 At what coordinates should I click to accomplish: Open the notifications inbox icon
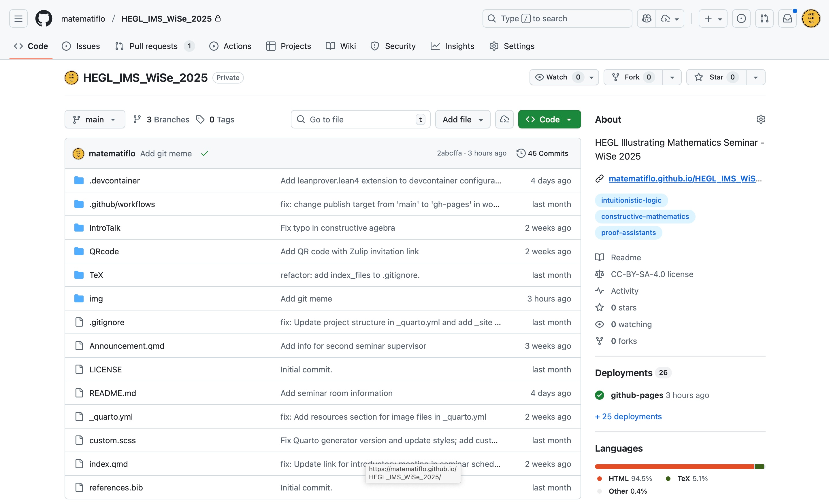[787, 18]
